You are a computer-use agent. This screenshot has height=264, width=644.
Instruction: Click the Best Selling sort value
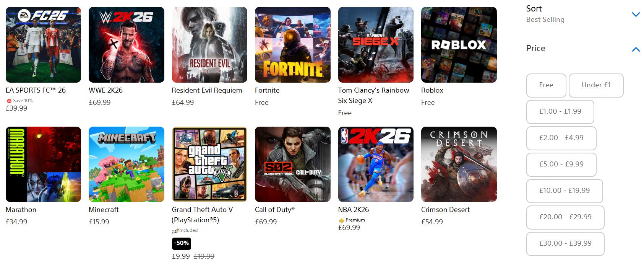click(x=545, y=20)
